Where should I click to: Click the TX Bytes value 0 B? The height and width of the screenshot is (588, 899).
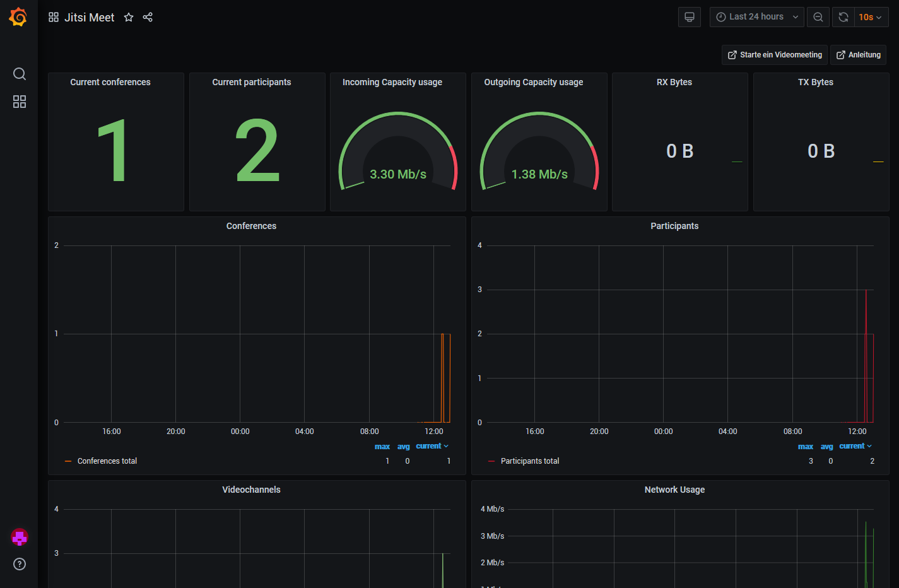click(x=821, y=151)
